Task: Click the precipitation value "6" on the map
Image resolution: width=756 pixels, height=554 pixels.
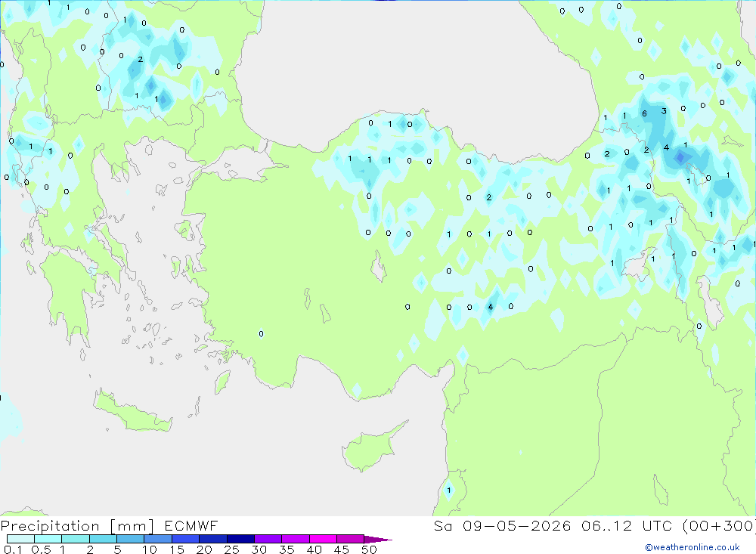Action: 644,114
